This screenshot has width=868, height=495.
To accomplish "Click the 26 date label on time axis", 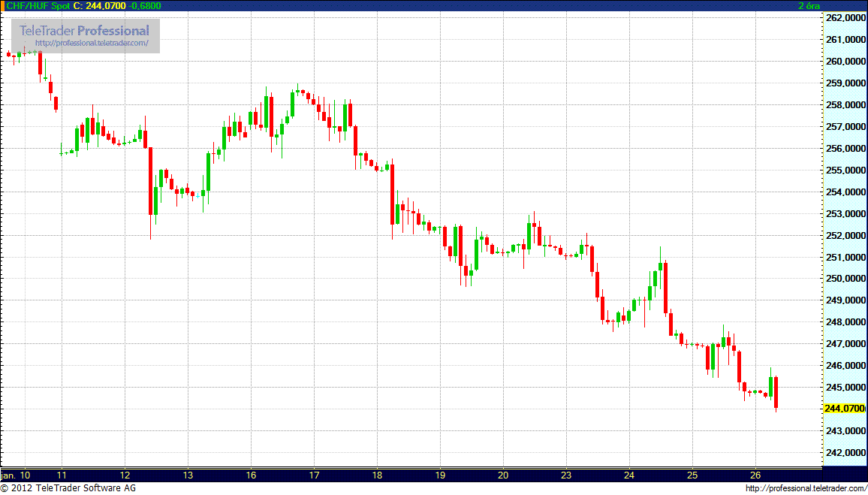I will pyautogui.click(x=755, y=475).
